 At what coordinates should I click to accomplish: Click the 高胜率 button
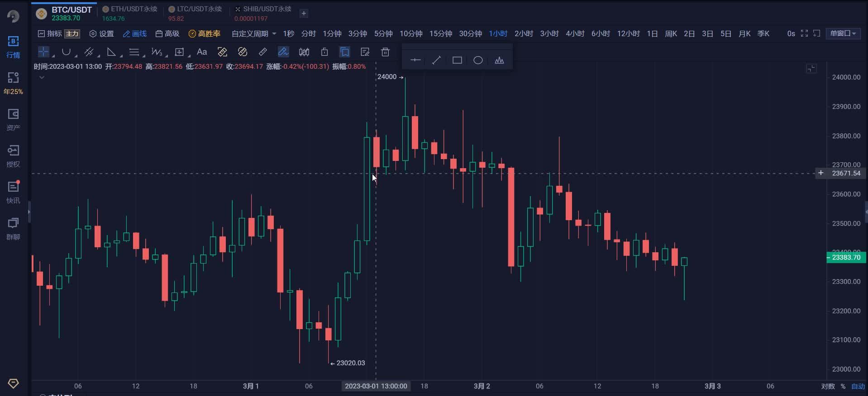click(x=205, y=33)
